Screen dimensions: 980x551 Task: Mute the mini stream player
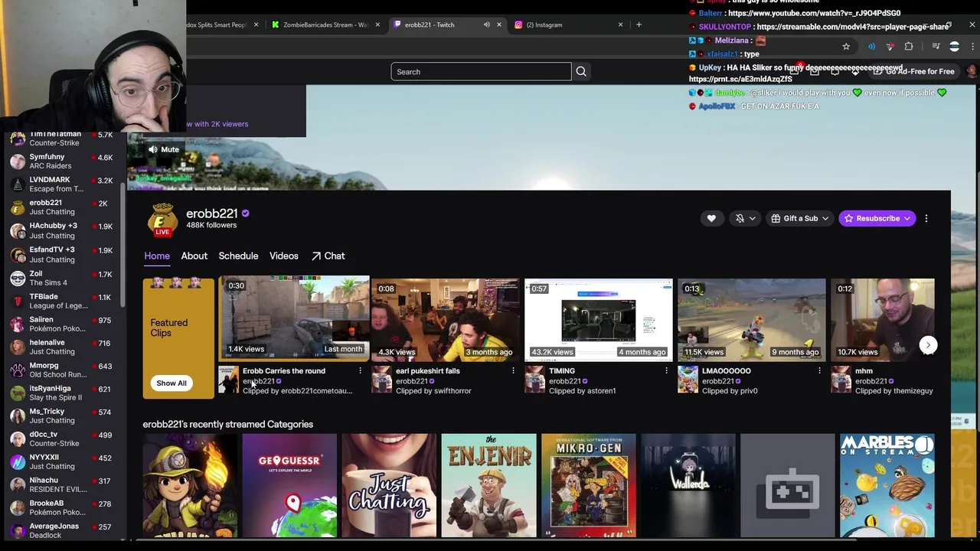163,149
